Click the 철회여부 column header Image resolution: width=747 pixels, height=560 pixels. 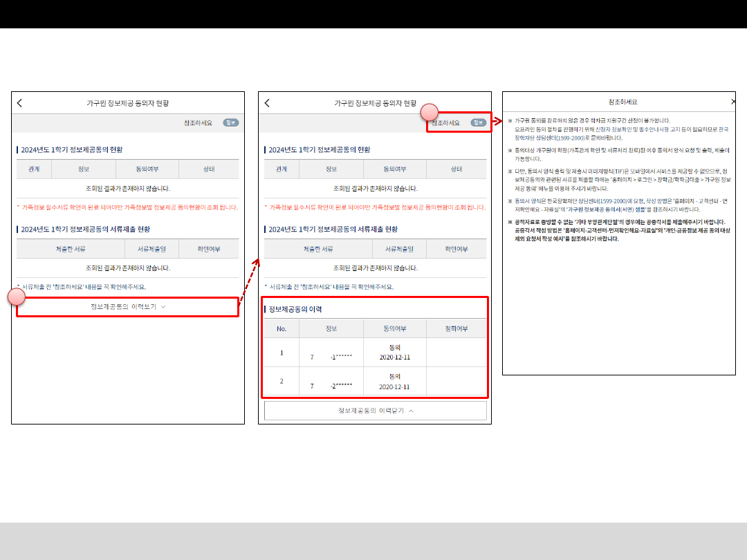click(x=456, y=328)
